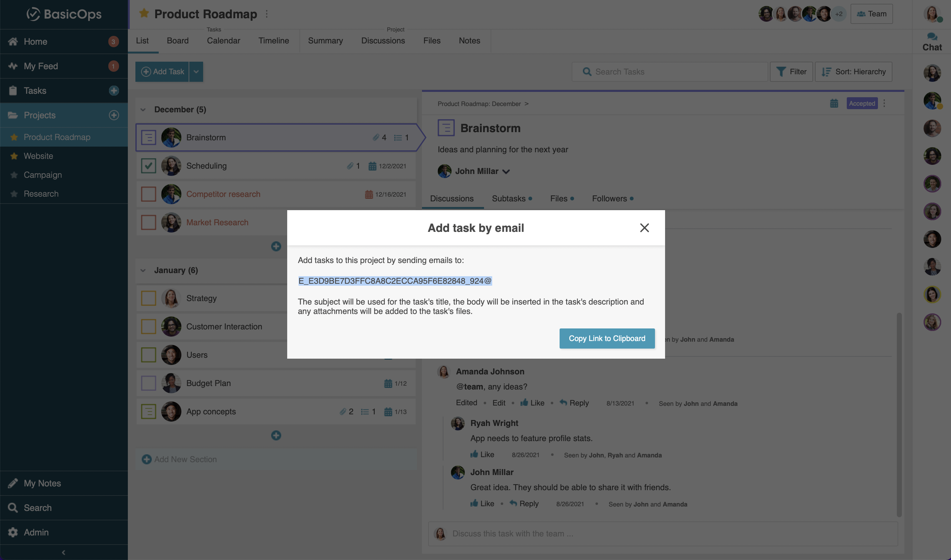Switch to the Timeline tab
The width and height of the screenshot is (951, 560).
pos(273,41)
